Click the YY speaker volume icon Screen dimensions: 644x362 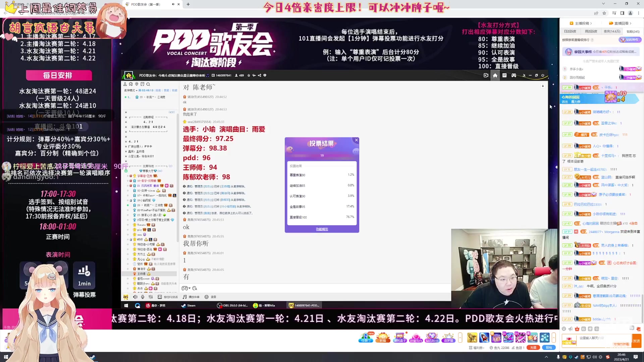tap(135, 297)
